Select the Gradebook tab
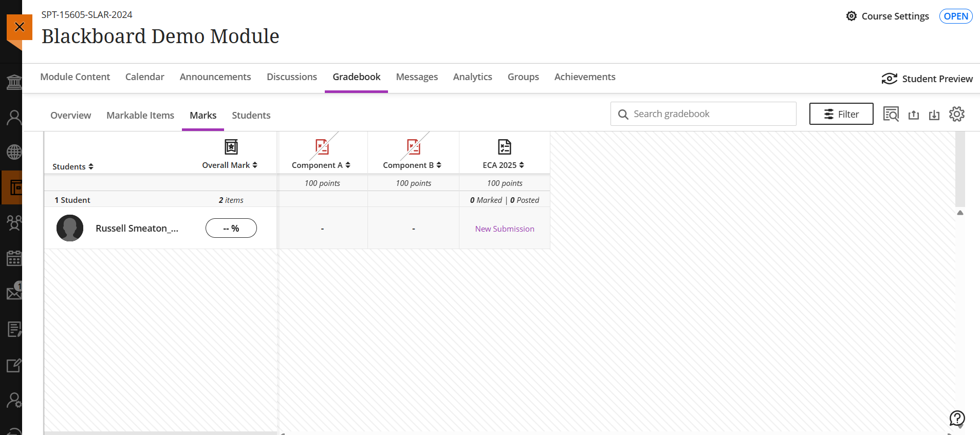The image size is (980, 435). coord(357,77)
